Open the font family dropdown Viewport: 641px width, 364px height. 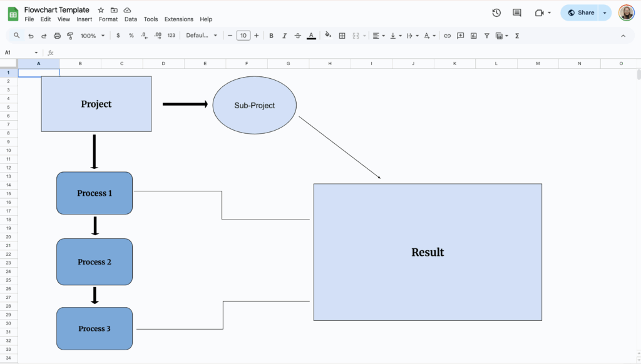coord(199,36)
